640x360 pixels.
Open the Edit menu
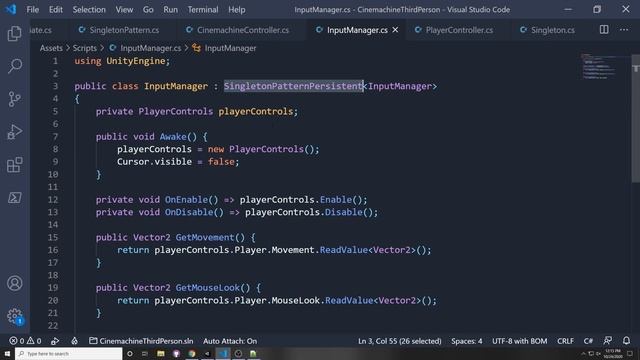coord(56,9)
